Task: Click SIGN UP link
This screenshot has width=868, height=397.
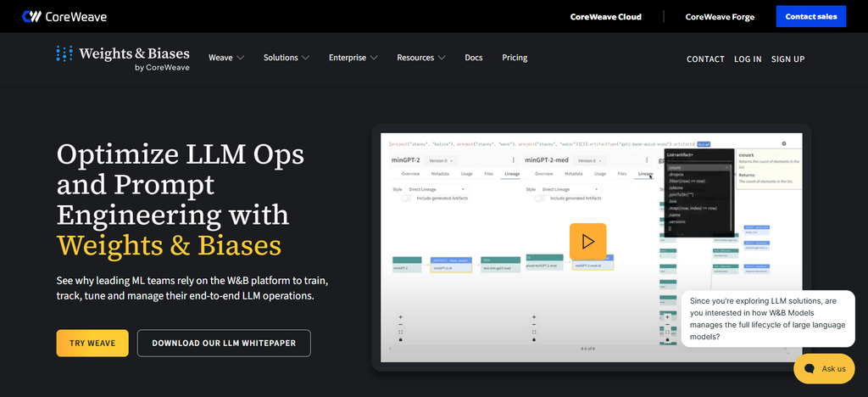Action: [x=787, y=59]
